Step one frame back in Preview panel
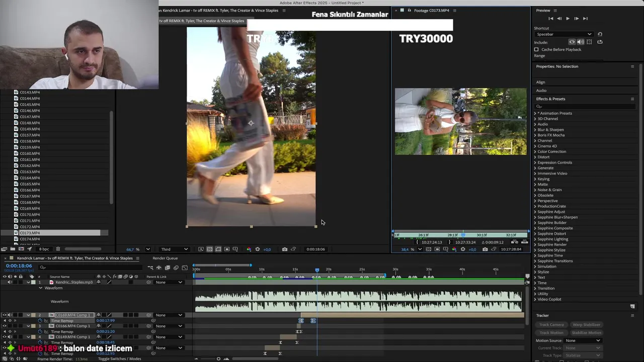This screenshot has width=644, height=362. (559, 19)
